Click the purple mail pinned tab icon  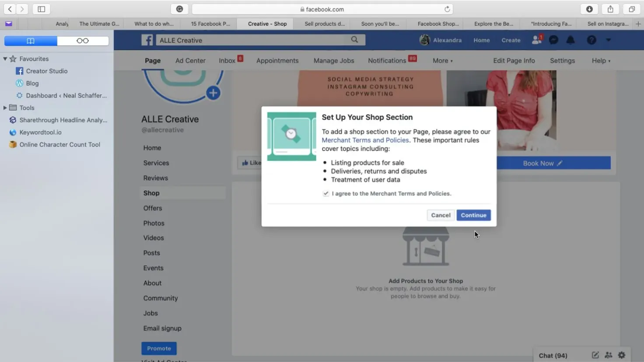click(x=9, y=24)
